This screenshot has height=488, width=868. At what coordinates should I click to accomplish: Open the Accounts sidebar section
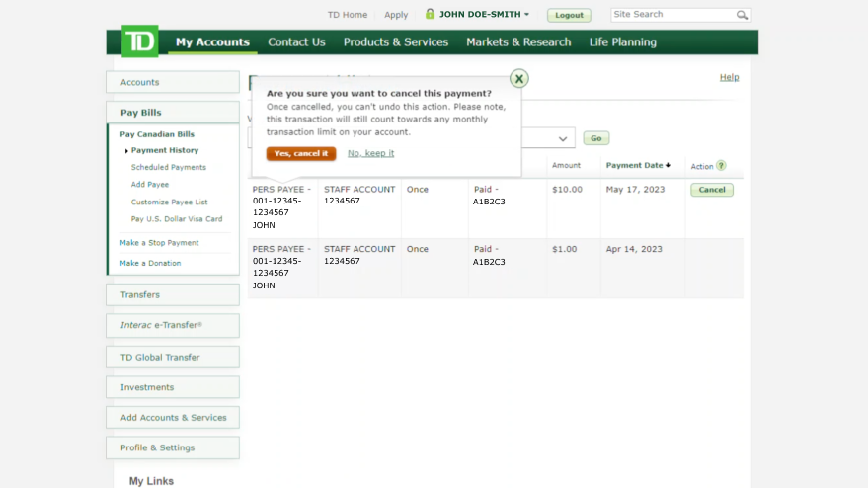pyautogui.click(x=173, y=82)
